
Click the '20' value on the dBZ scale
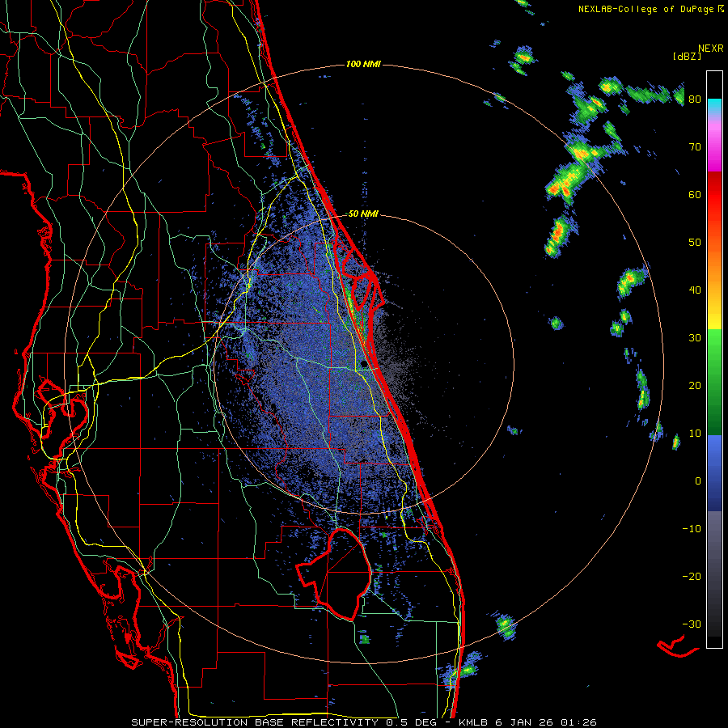coord(695,386)
